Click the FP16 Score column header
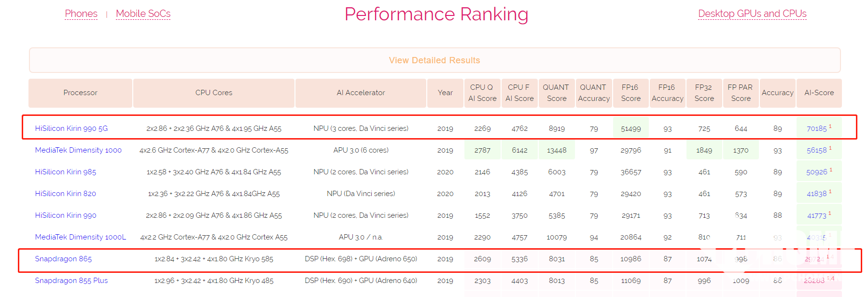This screenshot has height=297, width=868. pos(630,93)
